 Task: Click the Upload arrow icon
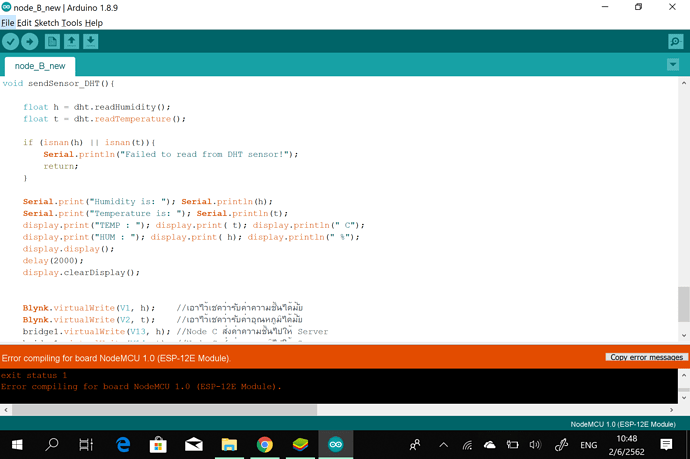29,42
